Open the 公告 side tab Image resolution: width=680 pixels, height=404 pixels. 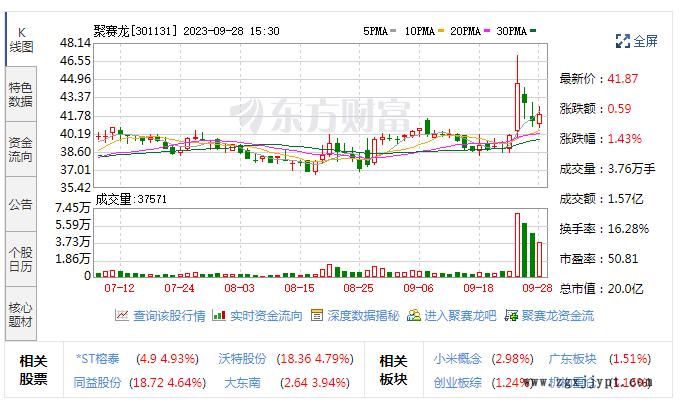coord(21,204)
